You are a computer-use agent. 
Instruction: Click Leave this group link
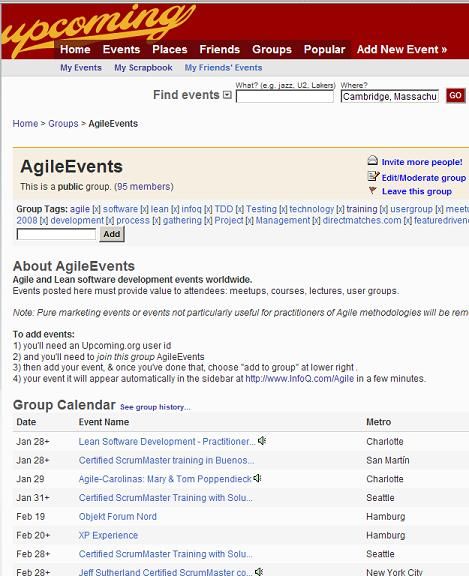[x=417, y=191]
